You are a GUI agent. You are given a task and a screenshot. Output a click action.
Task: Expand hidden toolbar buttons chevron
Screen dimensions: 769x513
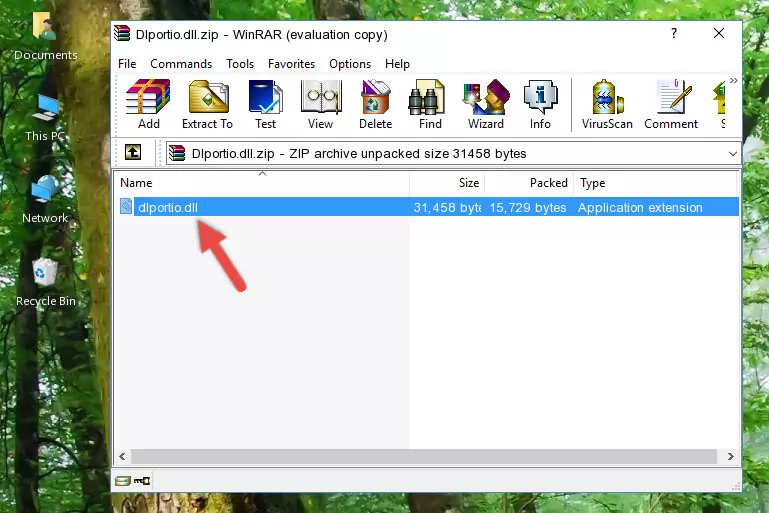click(733, 80)
